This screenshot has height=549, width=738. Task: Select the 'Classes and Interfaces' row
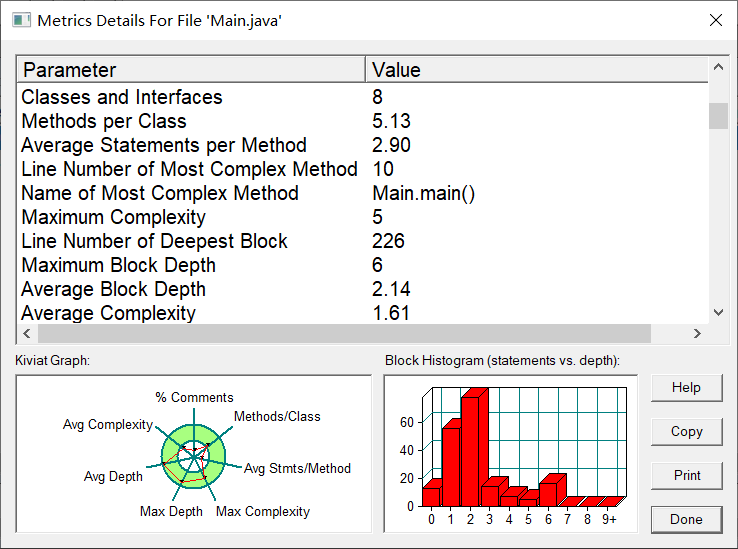pos(362,97)
